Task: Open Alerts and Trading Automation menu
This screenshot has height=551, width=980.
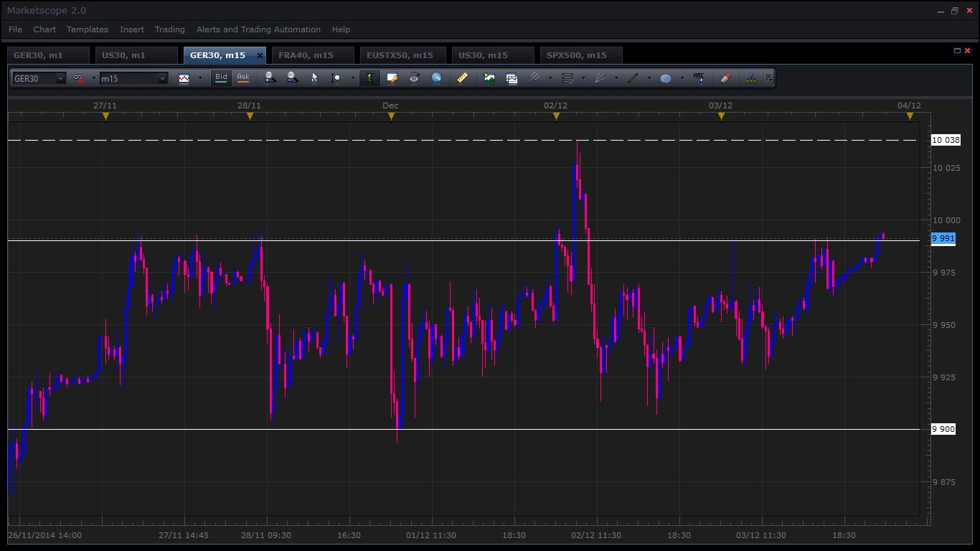Action: (258, 29)
